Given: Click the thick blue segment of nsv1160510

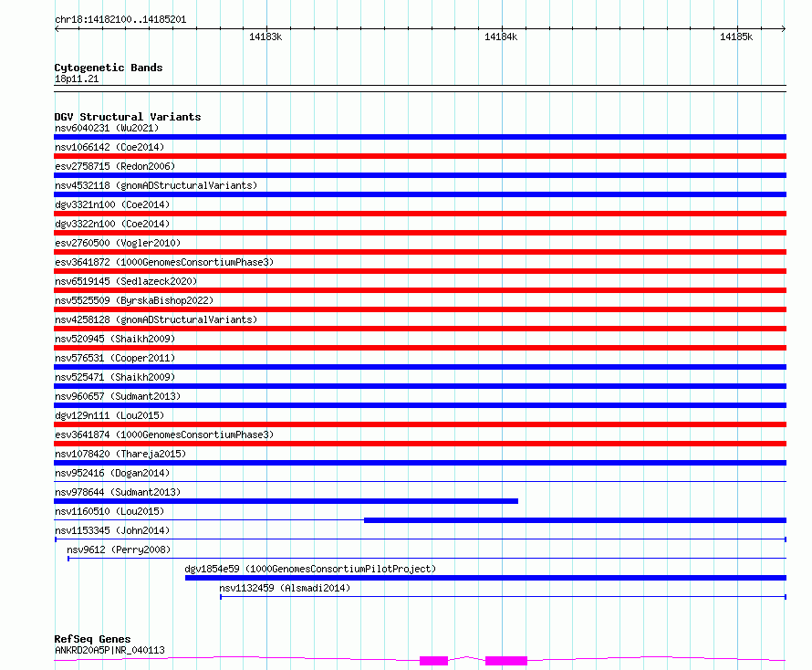Looking at the screenshot, I should coord(576,520).
